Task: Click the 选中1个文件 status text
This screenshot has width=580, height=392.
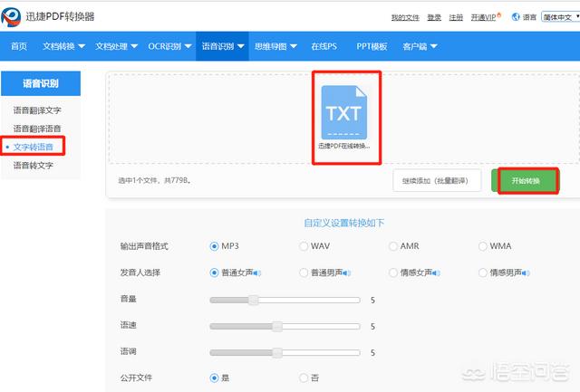Action: [x=154, y=180]
